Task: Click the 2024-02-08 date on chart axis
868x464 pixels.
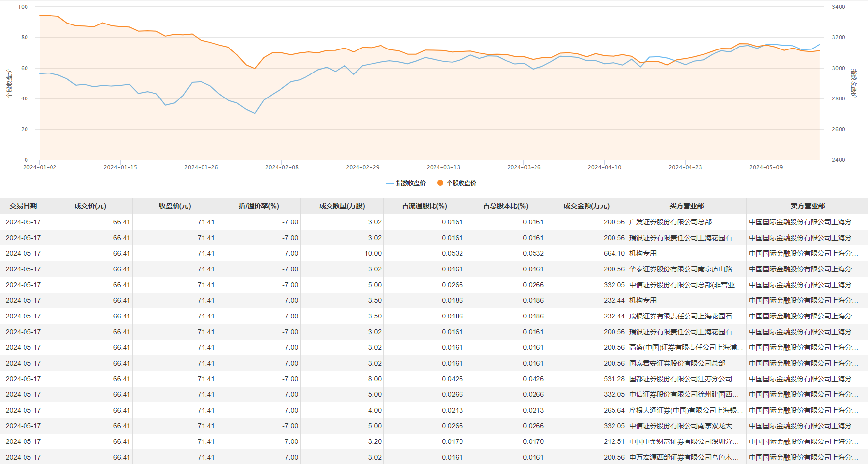Action: [x=282, y=167]
